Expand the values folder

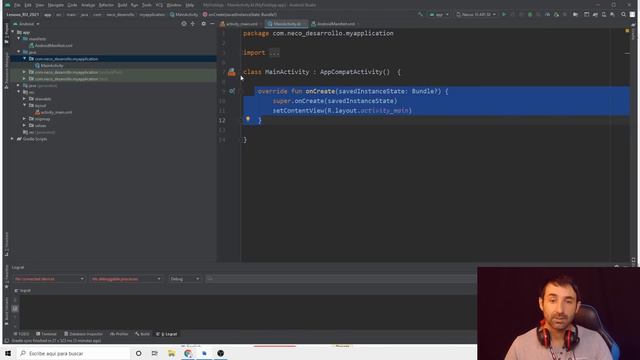(x=24, y=125)
